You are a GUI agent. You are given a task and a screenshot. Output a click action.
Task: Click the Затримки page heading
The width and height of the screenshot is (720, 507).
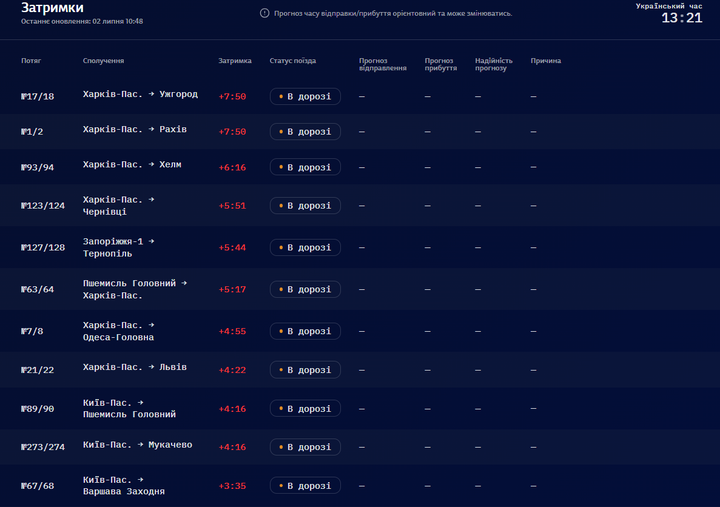click(52, 7)
